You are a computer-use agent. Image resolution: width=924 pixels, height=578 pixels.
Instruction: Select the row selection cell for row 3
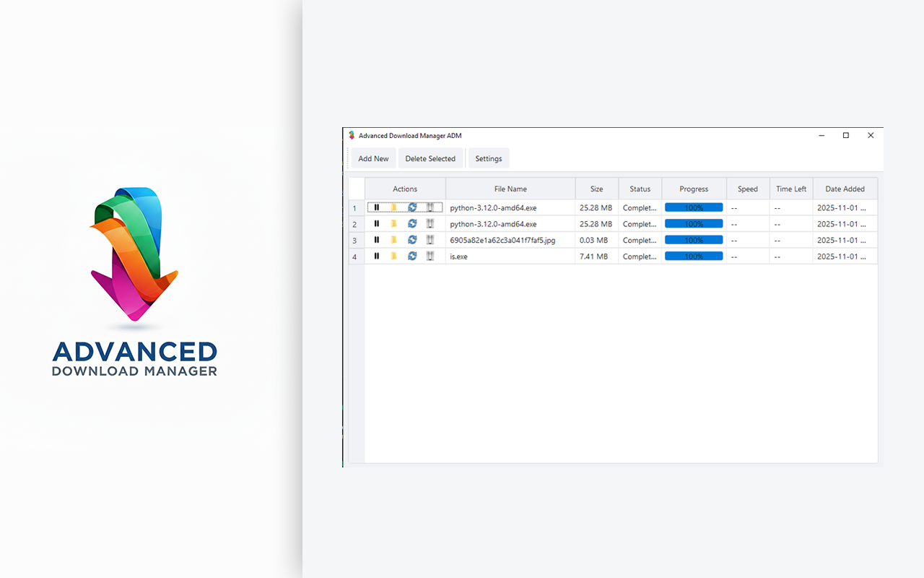coord(355,240)
